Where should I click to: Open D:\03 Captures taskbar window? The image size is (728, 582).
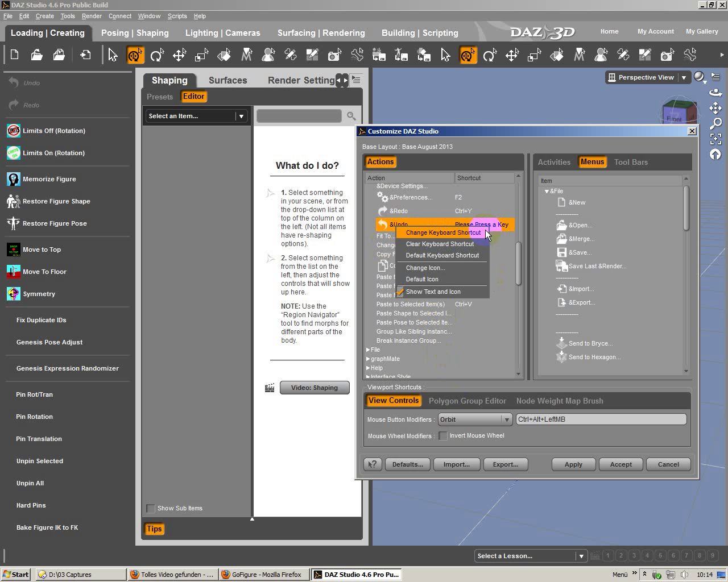(80, 574)
